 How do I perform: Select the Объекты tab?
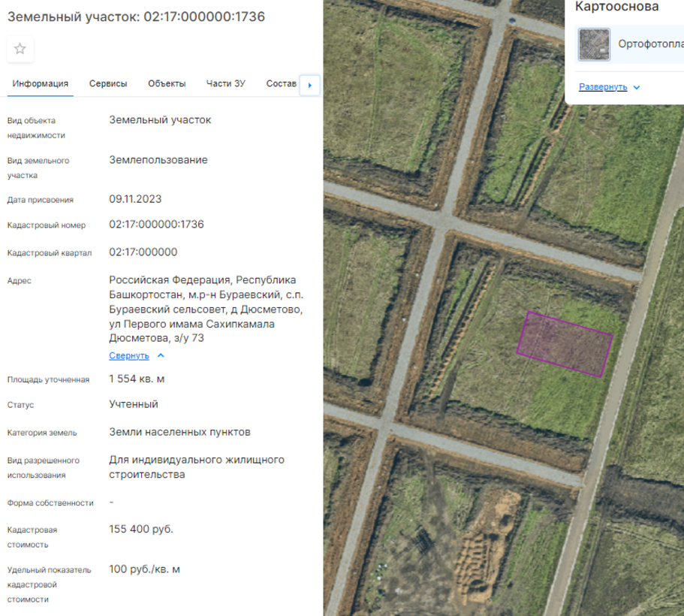(167, 83)
